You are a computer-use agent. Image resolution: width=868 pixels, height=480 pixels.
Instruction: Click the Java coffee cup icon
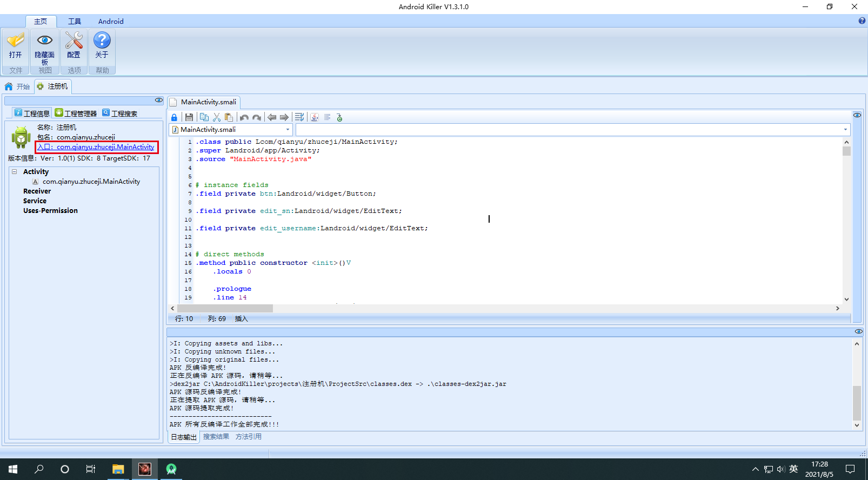(x=315, y=117)
